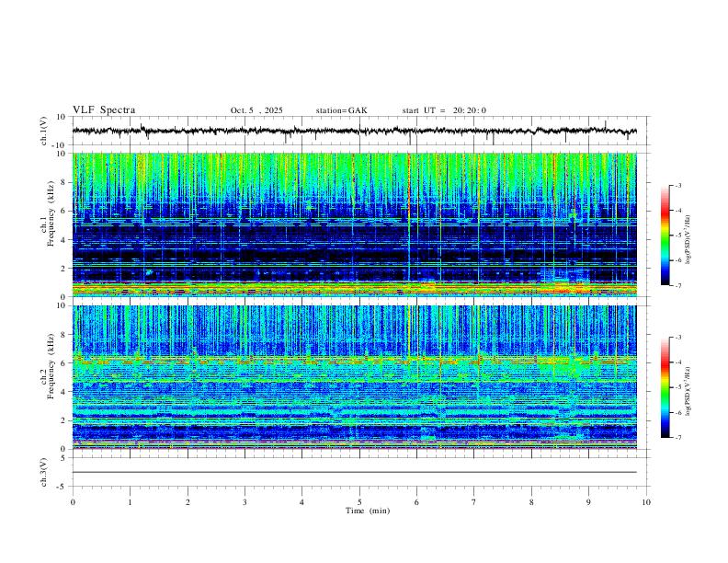The height and width of the screenshot is (563, 728).
Task: Click the "ch.1(V)" axis label
Action: [x=44, y=131]
